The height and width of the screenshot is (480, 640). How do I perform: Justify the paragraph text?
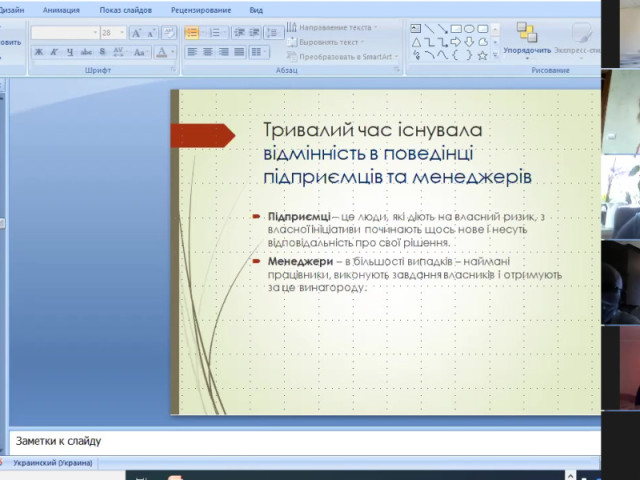click(x=240, y=52)
